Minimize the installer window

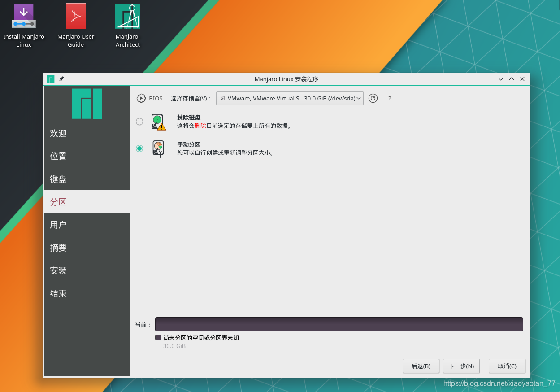[501, 79]
